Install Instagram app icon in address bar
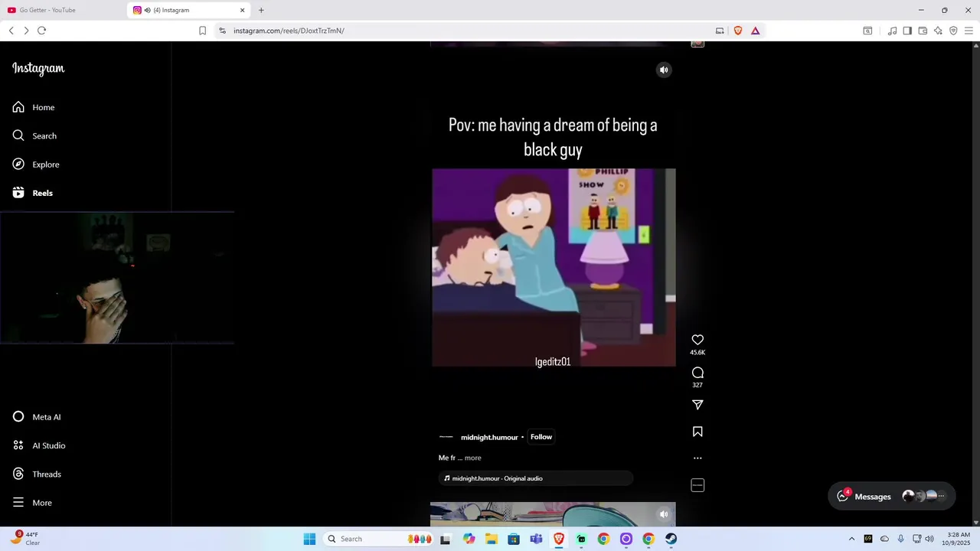Viewport: 980px width, 551px height. click(x=720, y=31)
